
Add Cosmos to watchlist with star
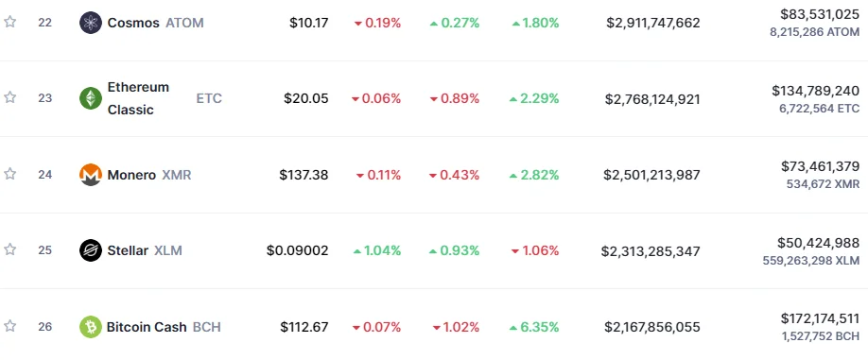tap(10, 22)
